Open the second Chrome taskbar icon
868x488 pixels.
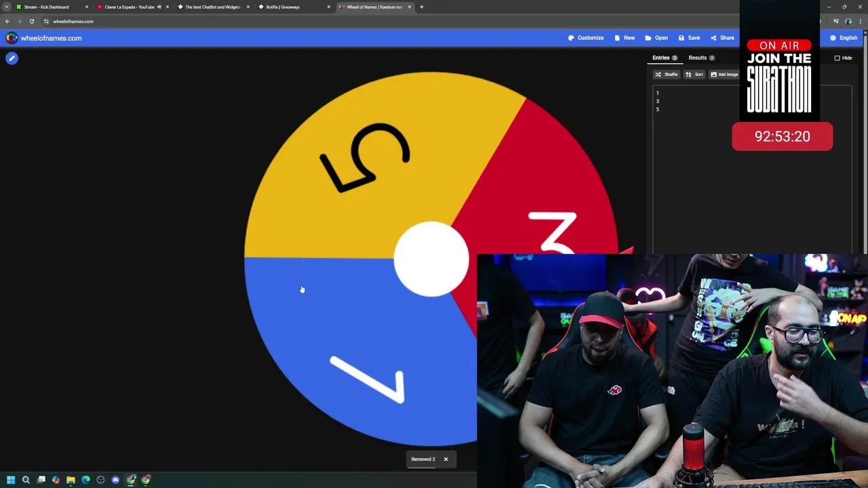[x=146, y=480]
